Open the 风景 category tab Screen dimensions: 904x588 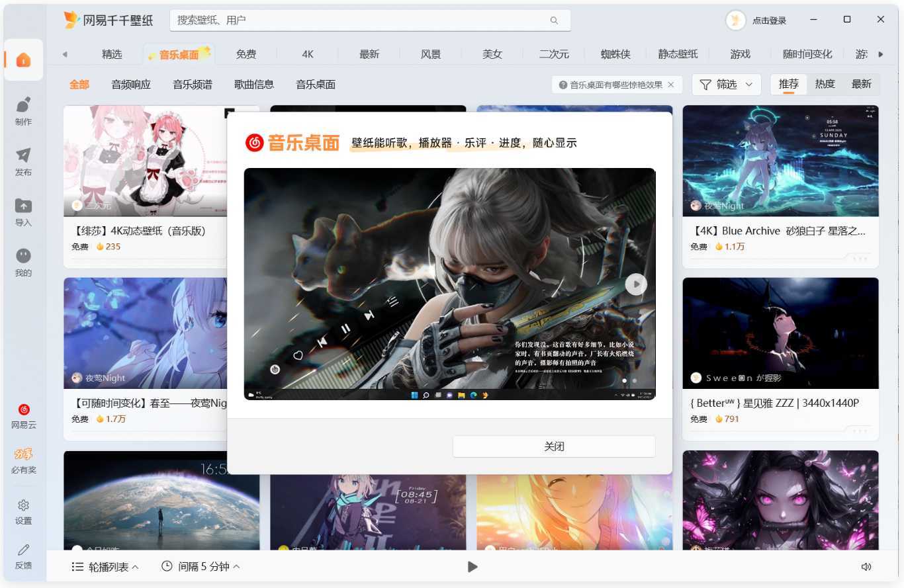(x=431, y=54)
